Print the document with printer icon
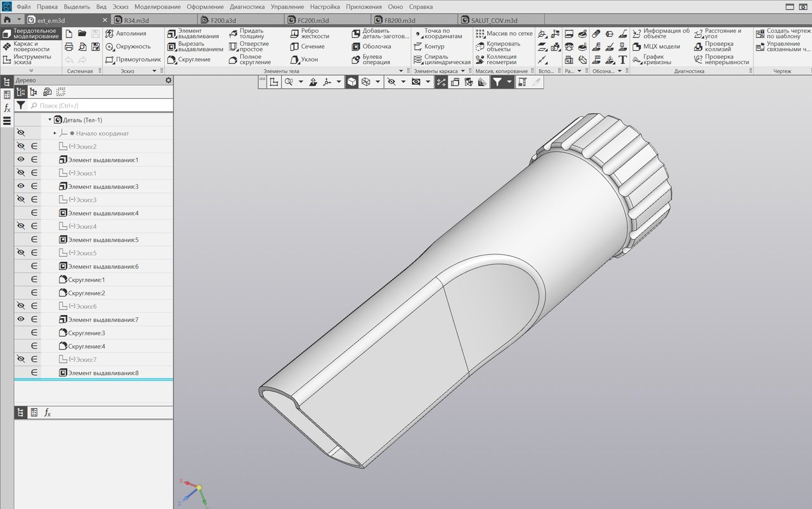Screen dimensions: 812x509 [69, 46]
